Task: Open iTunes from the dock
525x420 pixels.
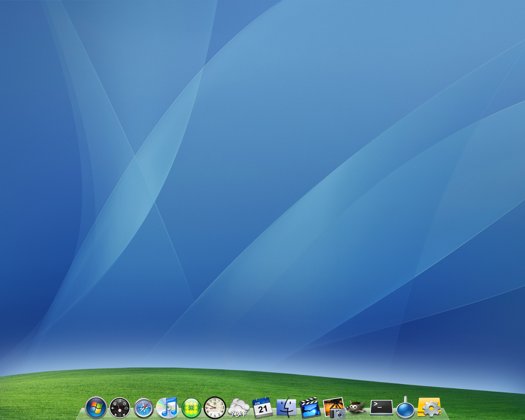Action: coord(167,408)
